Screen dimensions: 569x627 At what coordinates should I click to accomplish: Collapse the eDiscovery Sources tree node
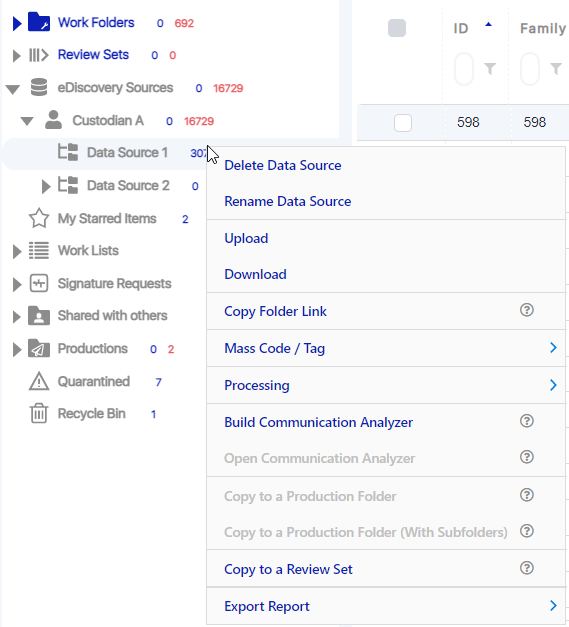(13, 89)
